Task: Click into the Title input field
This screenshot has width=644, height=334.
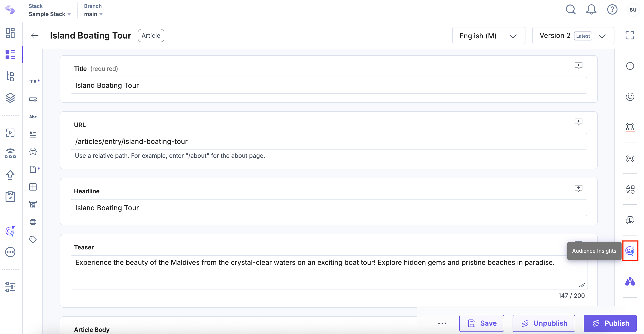Action: (329, 85)
